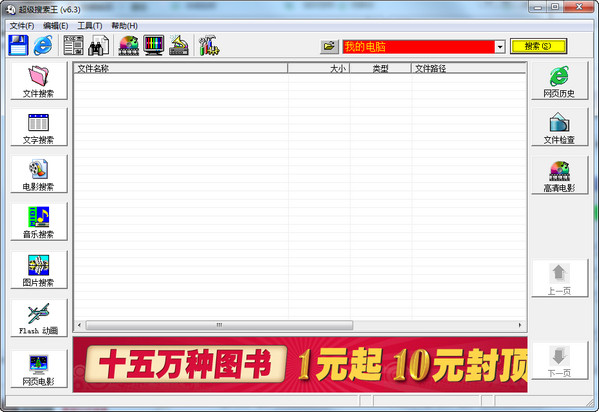
Task: Sort by 类型 column header
Action: pos(380,68)
